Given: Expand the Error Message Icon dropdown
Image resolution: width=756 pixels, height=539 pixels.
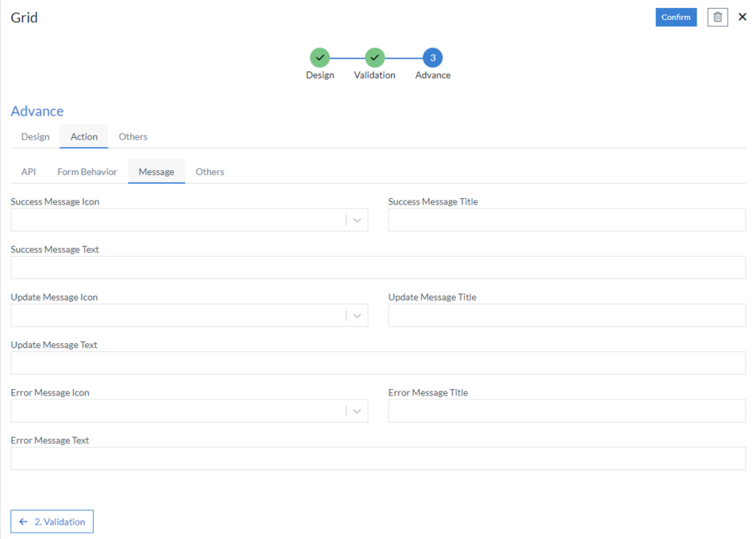Looking at the screenshot, I should click(x=357, y=411).
